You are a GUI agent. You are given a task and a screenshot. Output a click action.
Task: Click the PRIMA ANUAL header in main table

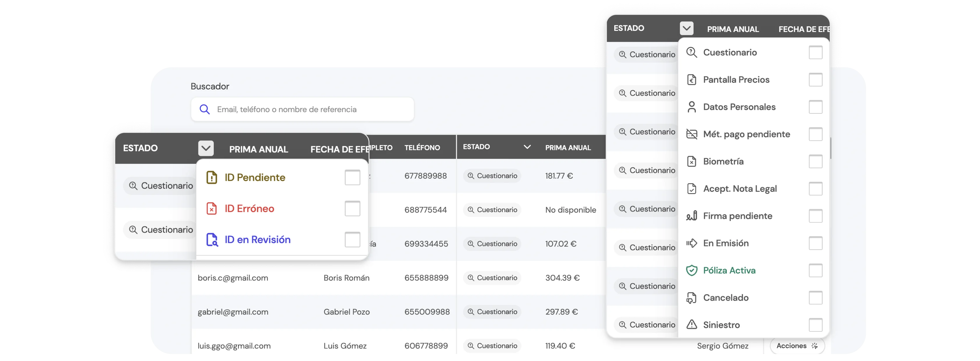pos(568,148)
